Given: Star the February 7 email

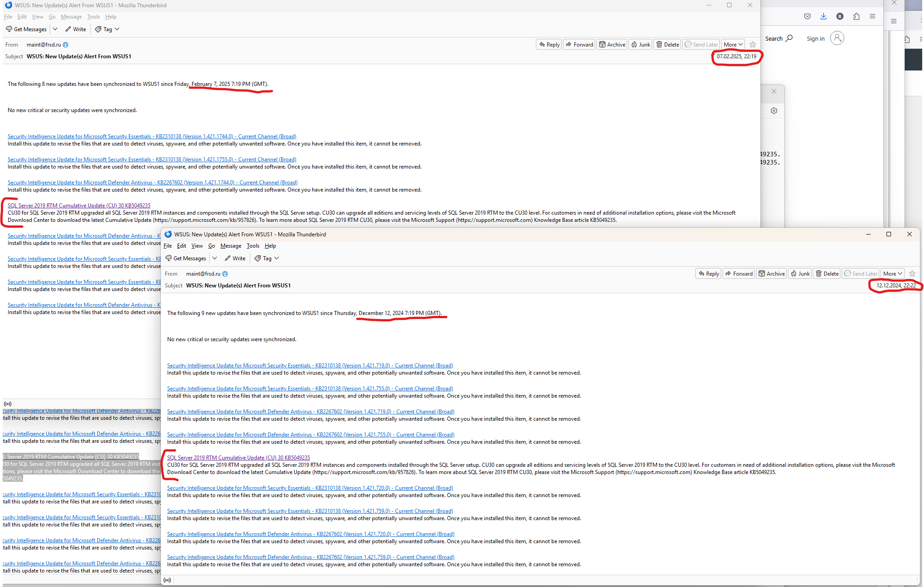Looking at the screenshot, I should point(752,44).
